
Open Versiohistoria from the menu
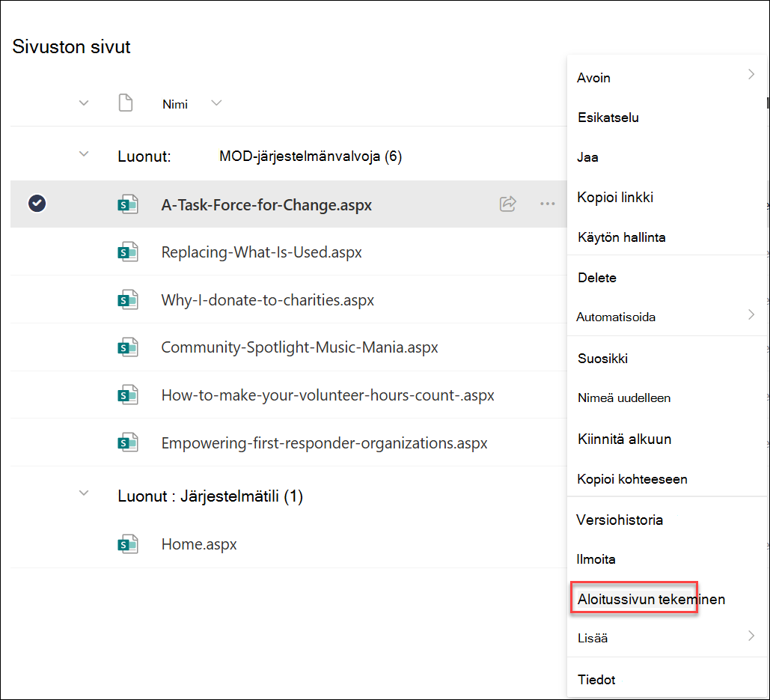(620, 520)
